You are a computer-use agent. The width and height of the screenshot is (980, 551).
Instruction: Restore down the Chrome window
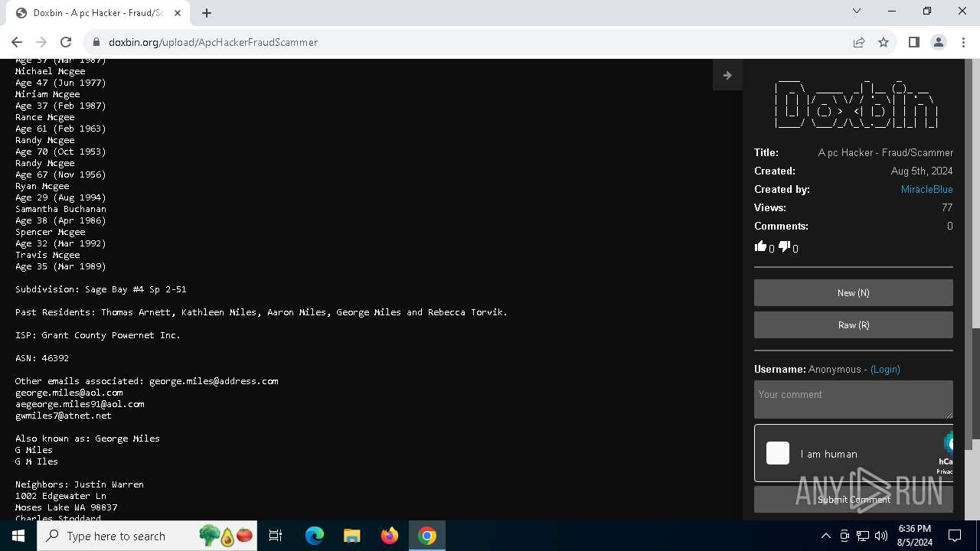tap(927, 11)
